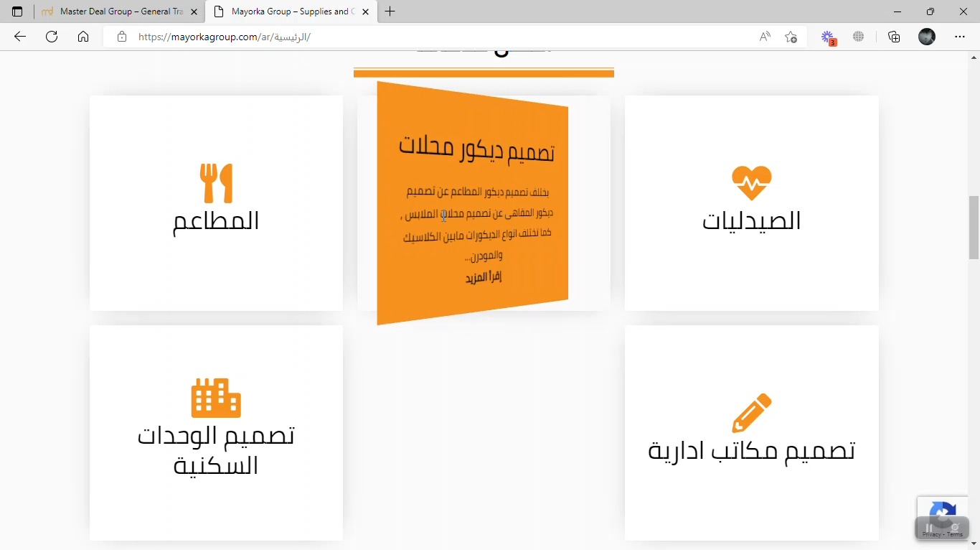
Task: Close the Master Deal Group tab
Action: pyautogui.click(x=194, y=11)
